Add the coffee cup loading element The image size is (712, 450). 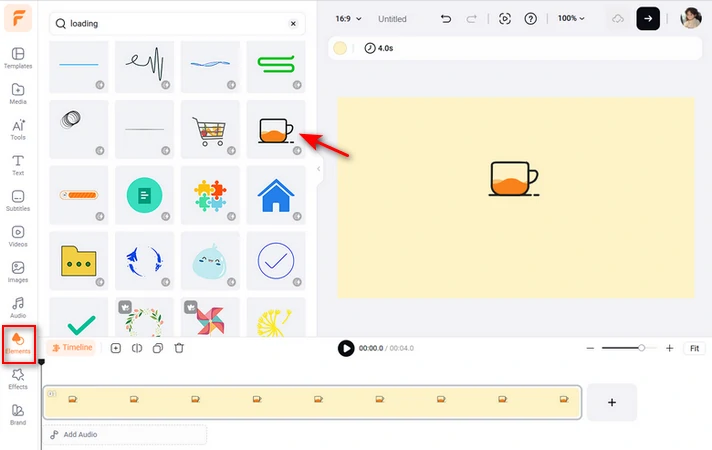pos(276,129)
